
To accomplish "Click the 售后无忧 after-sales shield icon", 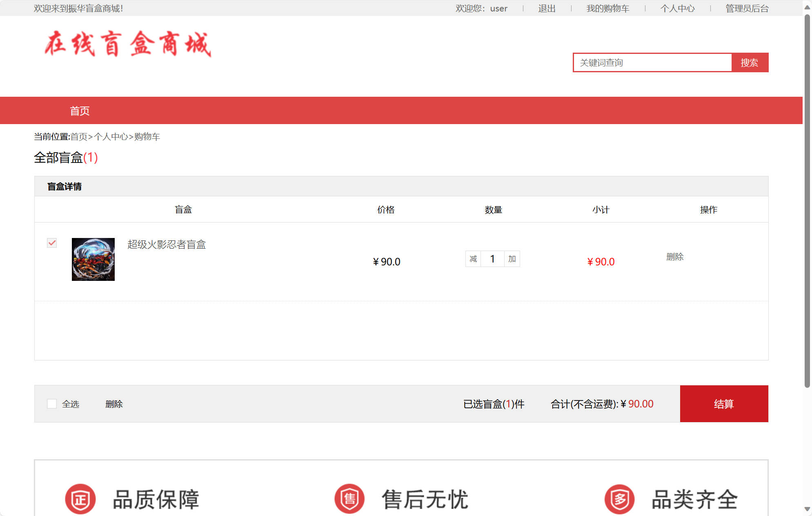I will click(x=349, y=498).
